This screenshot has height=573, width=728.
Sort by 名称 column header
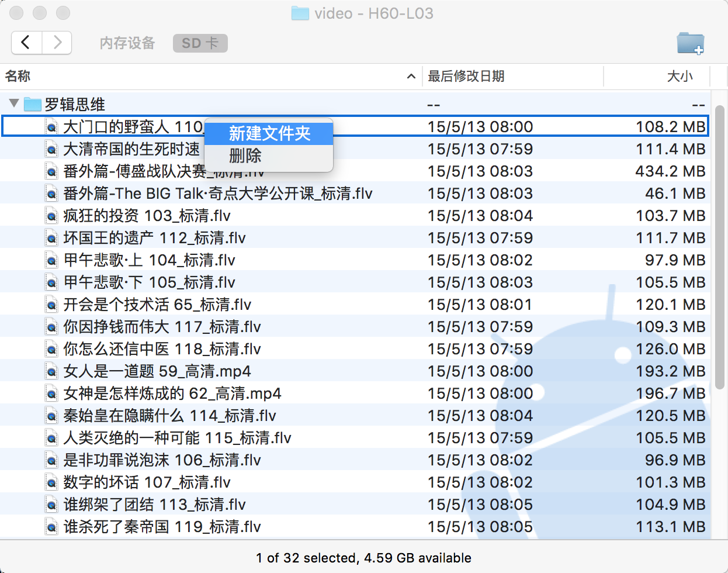coord(18,76)
